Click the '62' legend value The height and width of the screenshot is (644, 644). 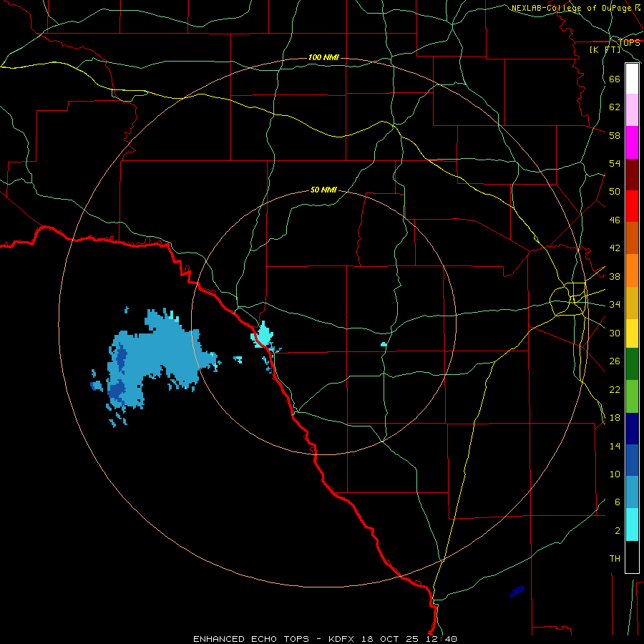[x=615, y=107]
